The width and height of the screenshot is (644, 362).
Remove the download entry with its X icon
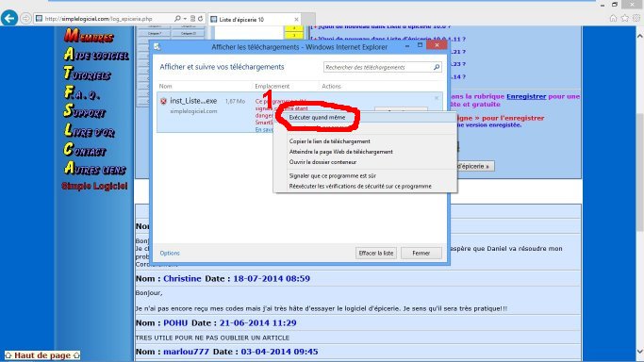437,98
